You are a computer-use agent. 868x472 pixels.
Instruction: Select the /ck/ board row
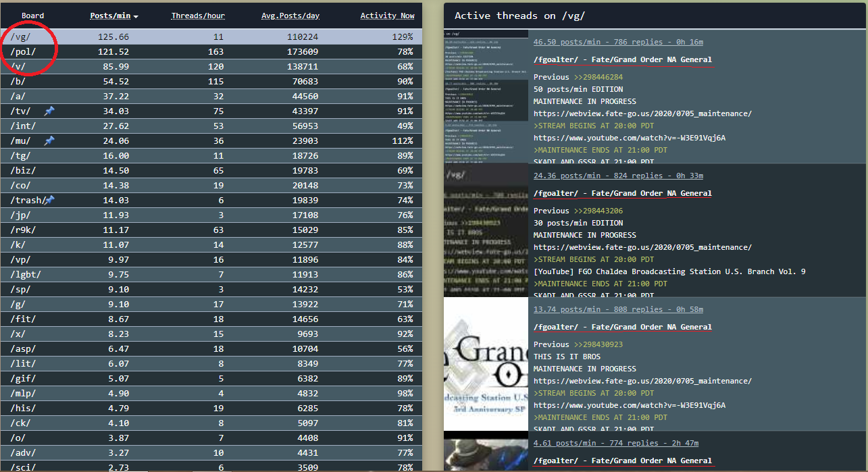pyautogui.click(x=212, y=423)
